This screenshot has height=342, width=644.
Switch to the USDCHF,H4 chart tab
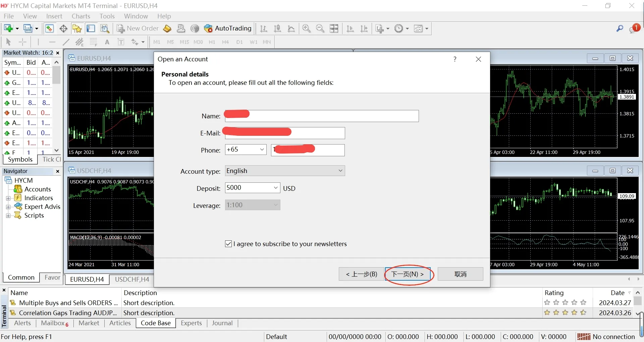coord(132,279)
